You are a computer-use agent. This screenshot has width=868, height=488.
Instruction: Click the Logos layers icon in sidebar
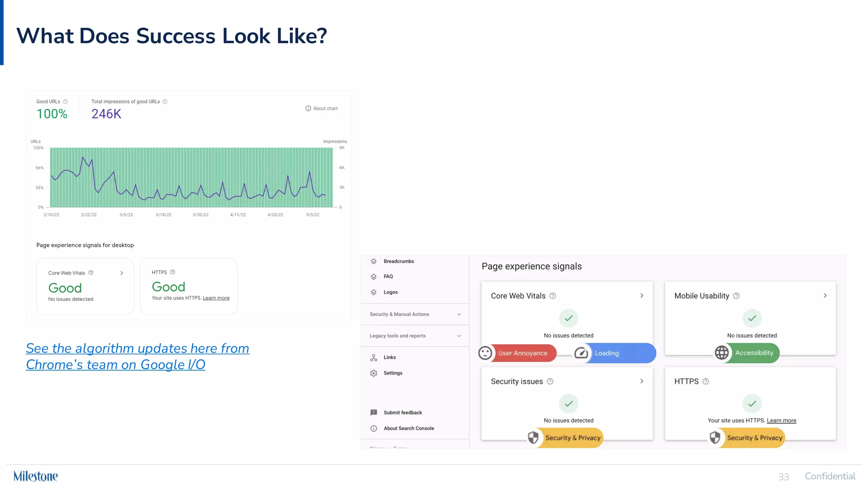pos(373,292)
